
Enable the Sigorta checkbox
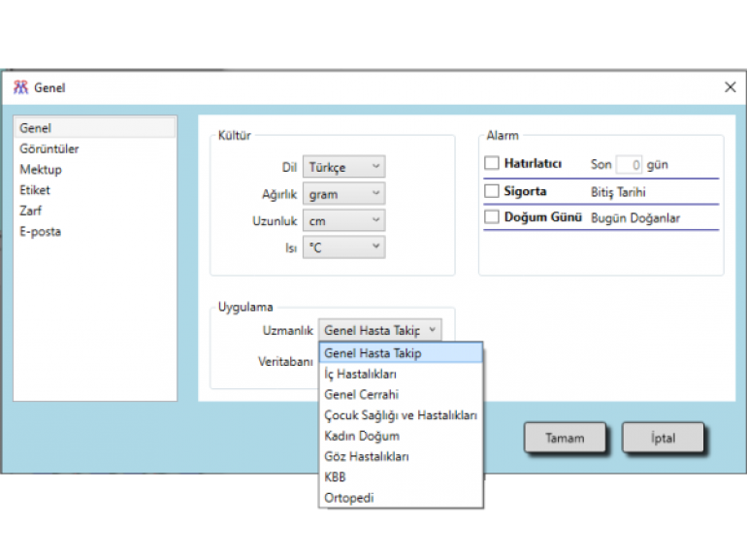[x=491, y=190]
